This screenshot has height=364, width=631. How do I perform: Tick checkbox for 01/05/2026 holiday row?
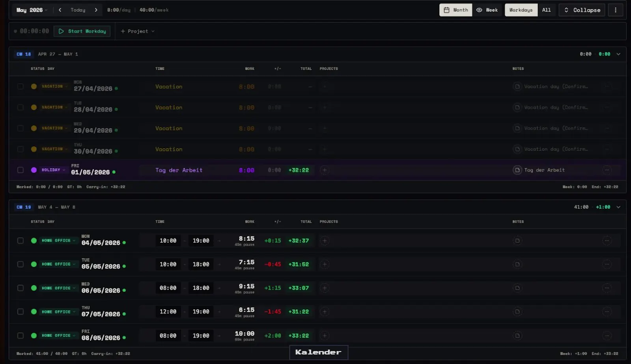pos(20,170)
